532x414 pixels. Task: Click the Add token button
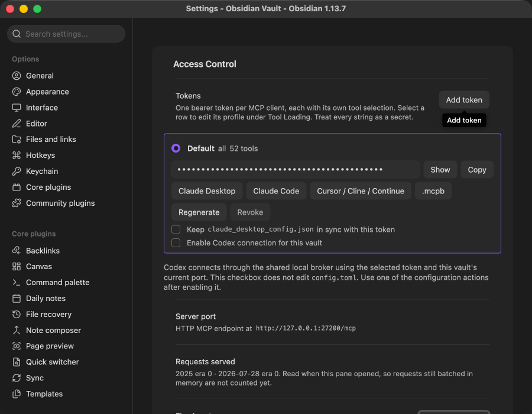coord(464,100)
